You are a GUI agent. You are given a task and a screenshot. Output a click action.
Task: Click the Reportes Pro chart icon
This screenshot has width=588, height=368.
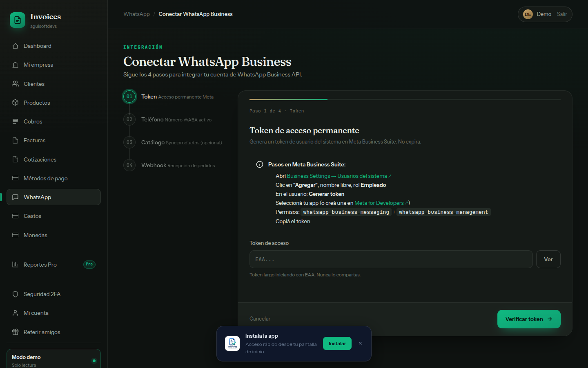point(16,265)
